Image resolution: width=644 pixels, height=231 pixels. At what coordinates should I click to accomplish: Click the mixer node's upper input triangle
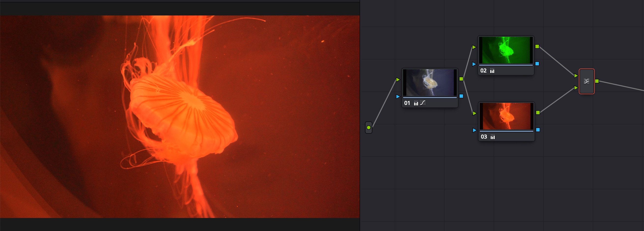pyautogui.click(x=576, y=76)
